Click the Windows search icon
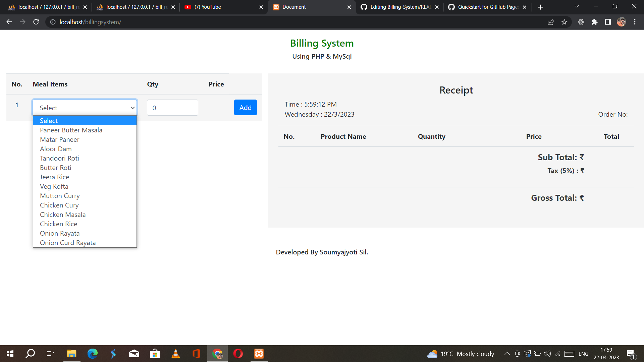The width and height of the screenshot is (644, 362). tap(30, 353)
